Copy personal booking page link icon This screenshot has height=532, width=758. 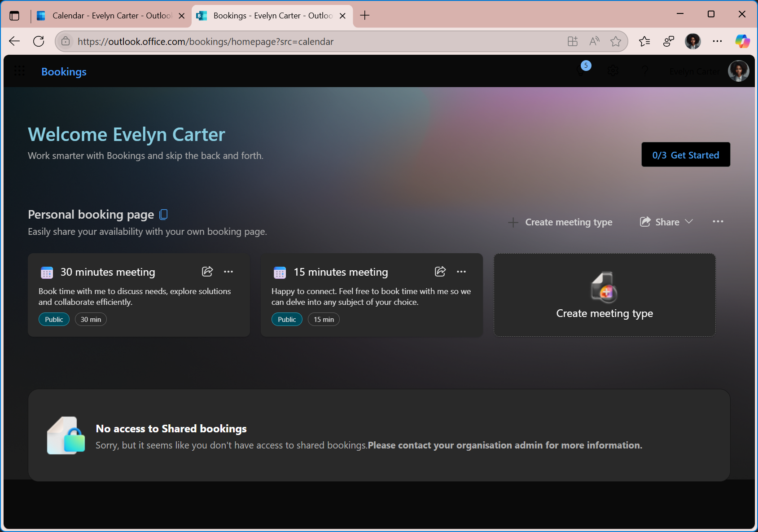click(164, 215)
